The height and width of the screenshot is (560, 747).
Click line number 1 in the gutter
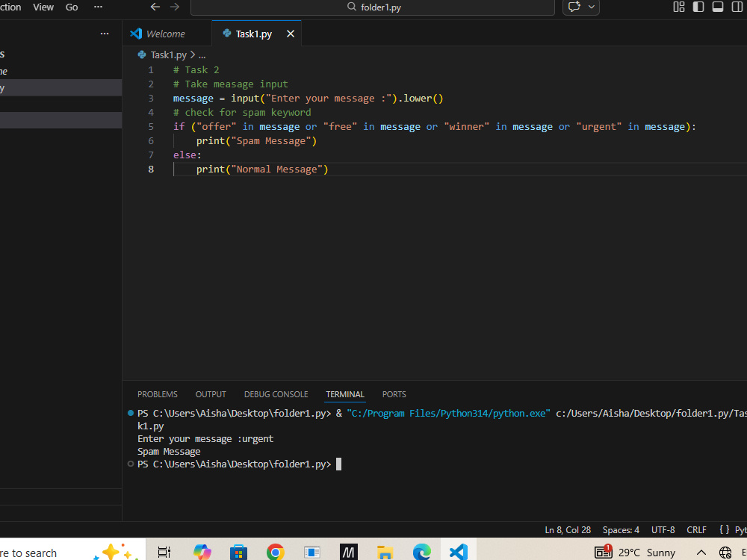click(151, 70)
